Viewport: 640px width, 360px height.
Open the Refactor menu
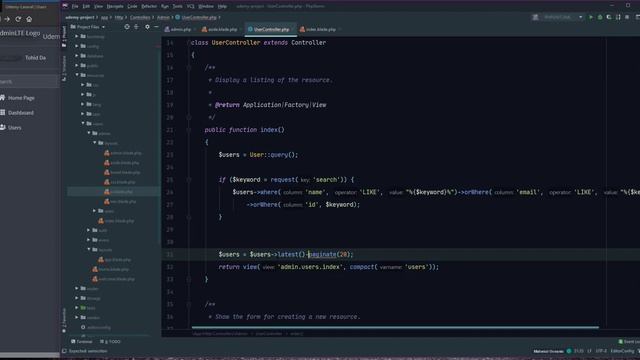coord(149,6)
